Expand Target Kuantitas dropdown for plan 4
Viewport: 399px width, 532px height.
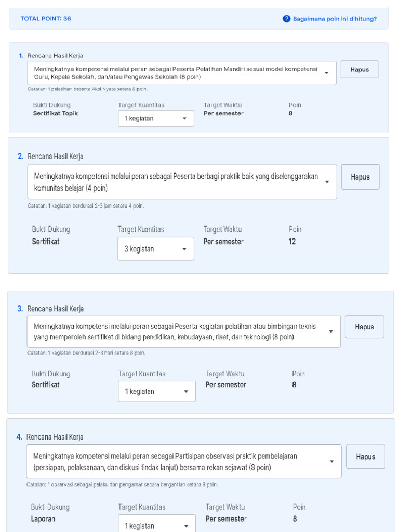click(157, 525)
